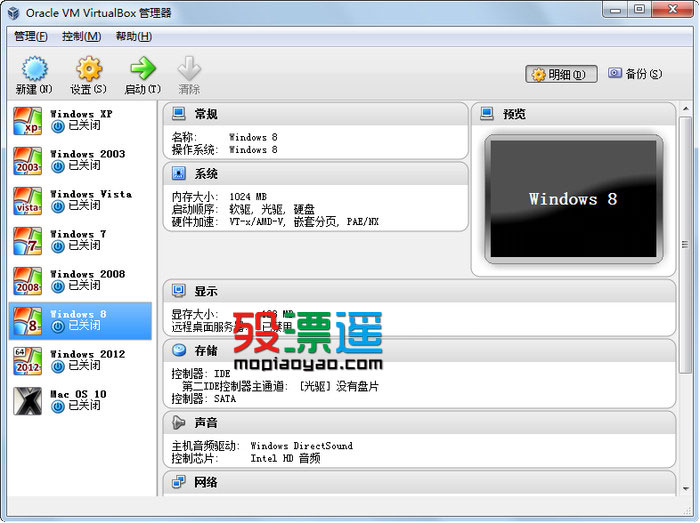Click the VirtualBox cube icon in title bar
Image resolution: width=700 pixels, height=523 pixels.
(x=14, y=13)
